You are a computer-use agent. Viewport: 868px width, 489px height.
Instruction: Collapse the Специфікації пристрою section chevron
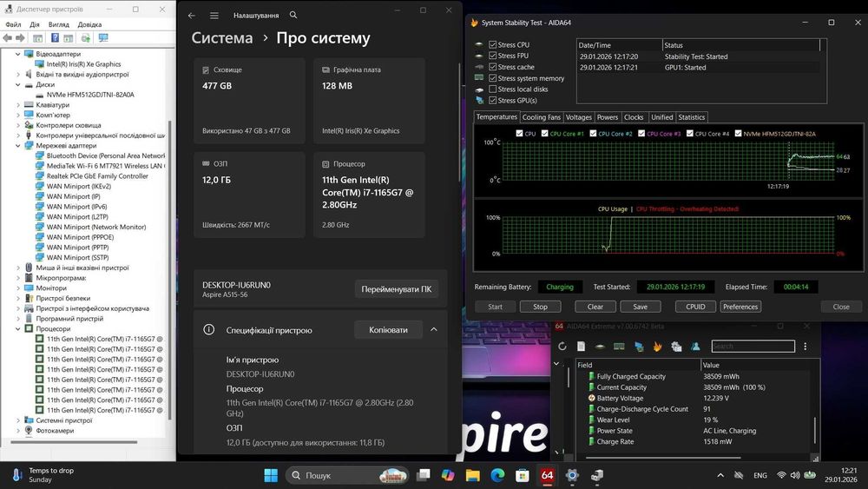pyautogui.click(x=434, y=329)
